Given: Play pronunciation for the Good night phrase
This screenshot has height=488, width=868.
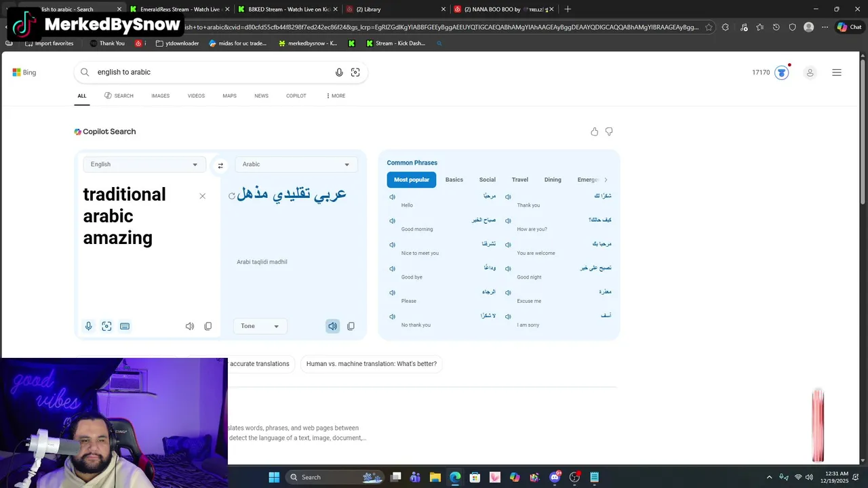Looking at the screenshot, I should 508,268.
